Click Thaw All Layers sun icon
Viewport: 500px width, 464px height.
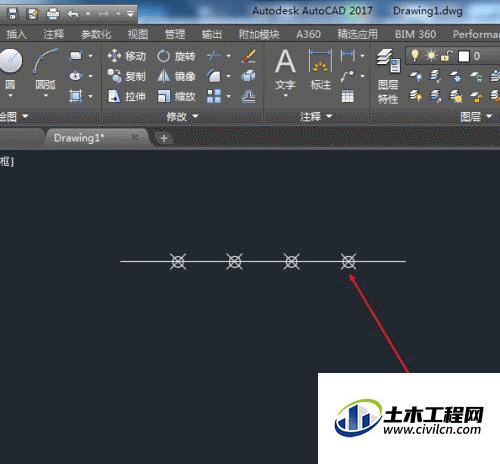(456, 97)
